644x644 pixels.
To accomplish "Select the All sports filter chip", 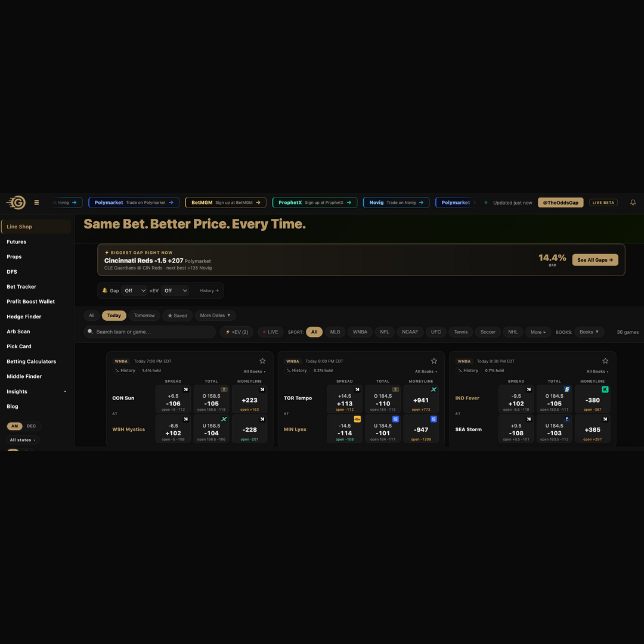I will pos(314,332).
